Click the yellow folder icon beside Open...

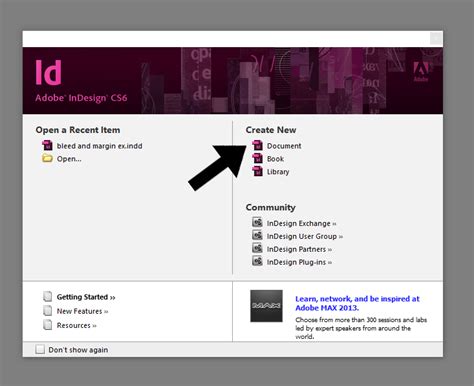pos(47,158)
